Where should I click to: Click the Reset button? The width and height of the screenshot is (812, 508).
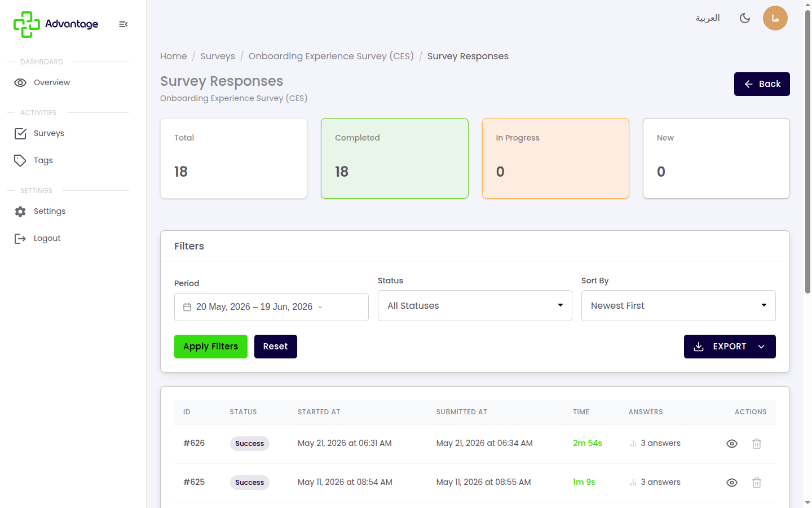pyautogui.click(x=276, y=347)
